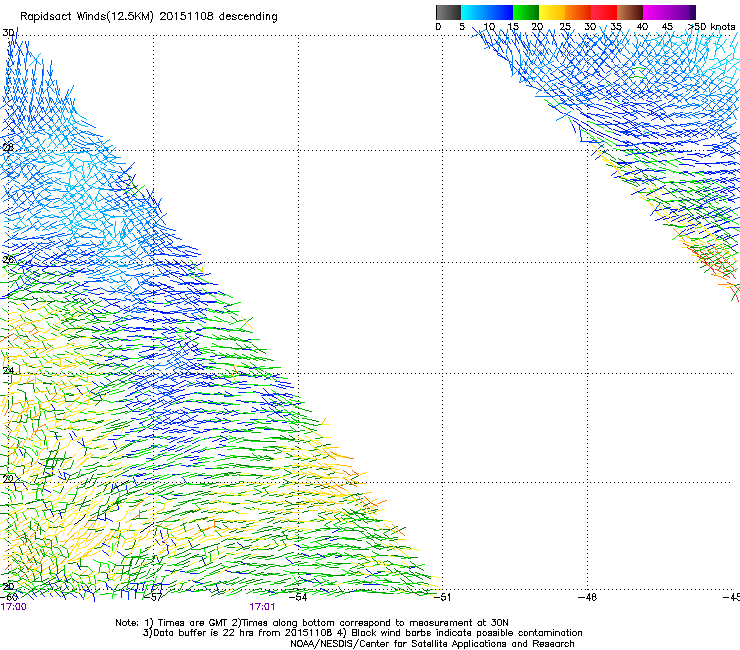The height and width of the screenshot is (650, 740).
Task: Click the 'NOAA/NESDIS/Center for Satellite Applications and Research' credit
Action: (432, 644)
